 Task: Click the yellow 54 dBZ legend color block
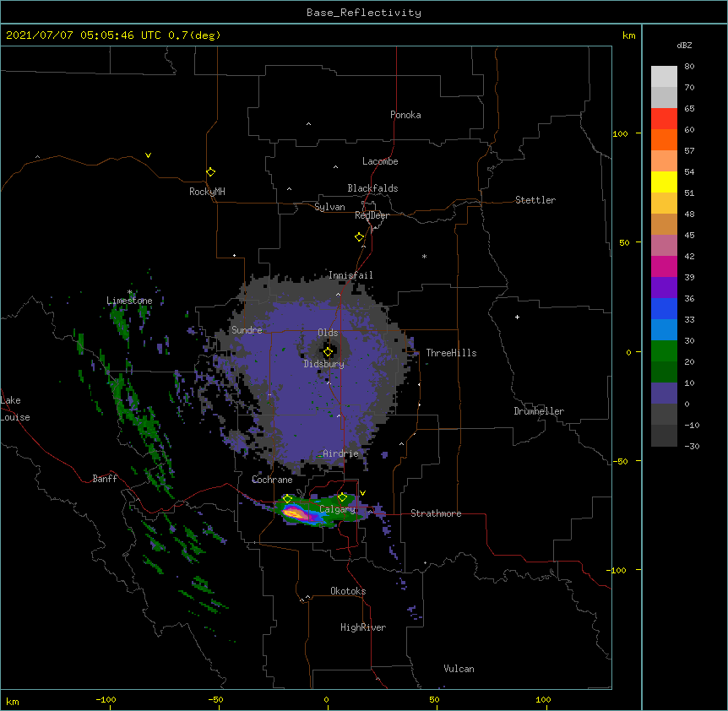[x=664, y=182]
